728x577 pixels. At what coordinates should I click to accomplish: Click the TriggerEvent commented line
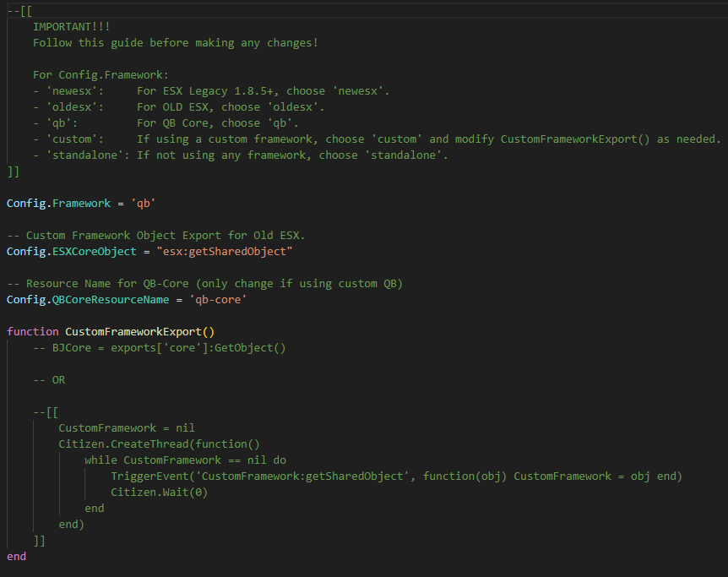pyautogui.click(x=396, y=476)
